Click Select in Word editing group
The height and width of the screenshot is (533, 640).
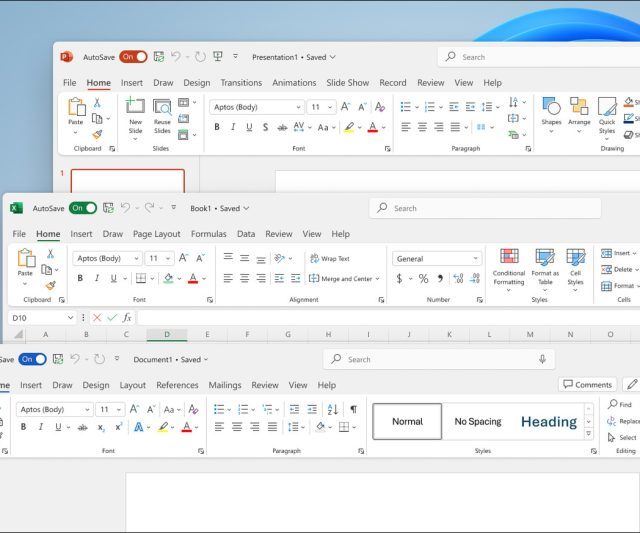622,438
